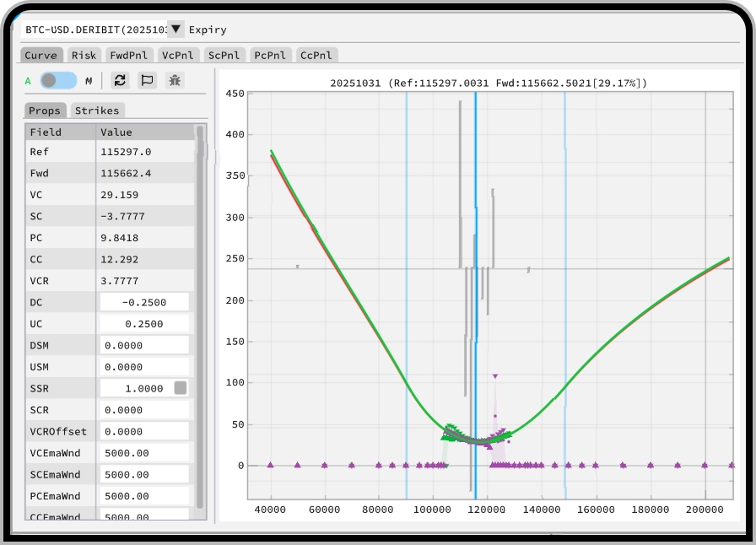This screenshot has height=545, width=756.
Task: Click the refresh icon in toolbar
Action: click(x=120, y=80)
